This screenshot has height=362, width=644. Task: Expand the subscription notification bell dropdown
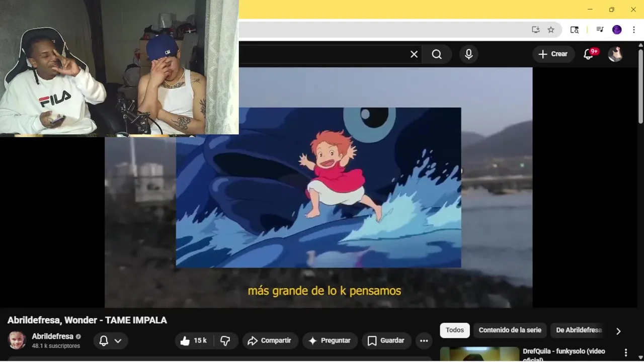tap(111, 341)
